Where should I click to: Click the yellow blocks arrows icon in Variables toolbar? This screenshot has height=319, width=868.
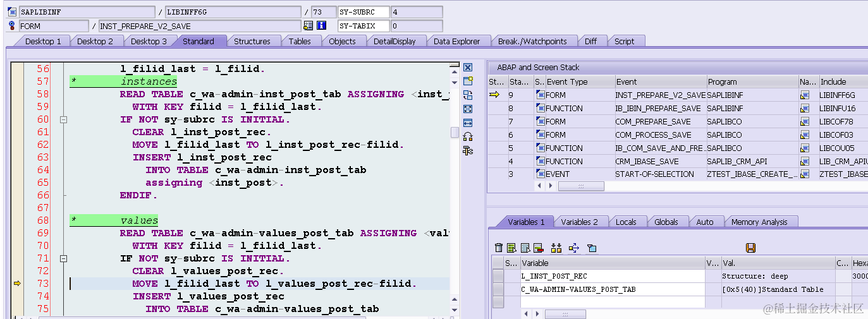click(x=556, y=248)
